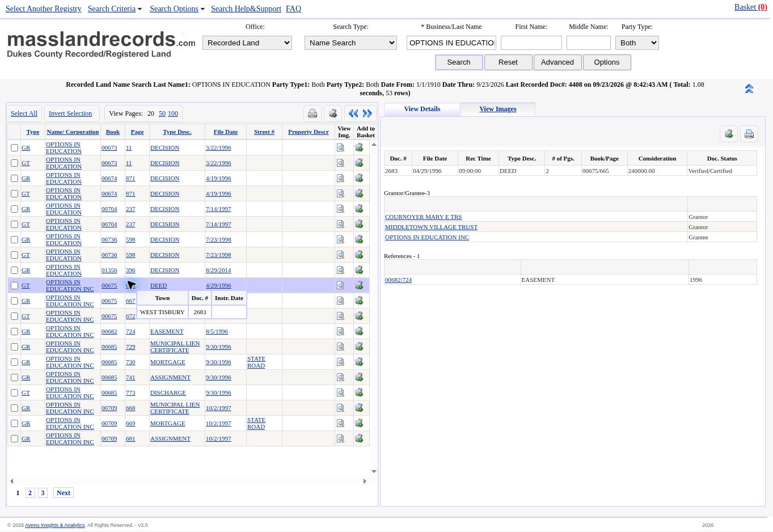
Task: Select checkbox of EASEMENT 00682/724 row
Action: coord(15,331)
